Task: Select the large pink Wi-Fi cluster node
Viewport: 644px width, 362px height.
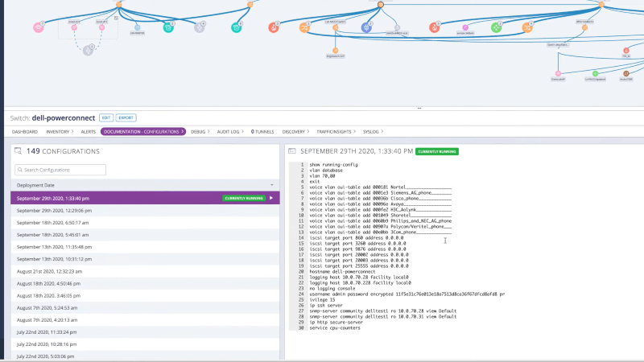Action: 39,27
